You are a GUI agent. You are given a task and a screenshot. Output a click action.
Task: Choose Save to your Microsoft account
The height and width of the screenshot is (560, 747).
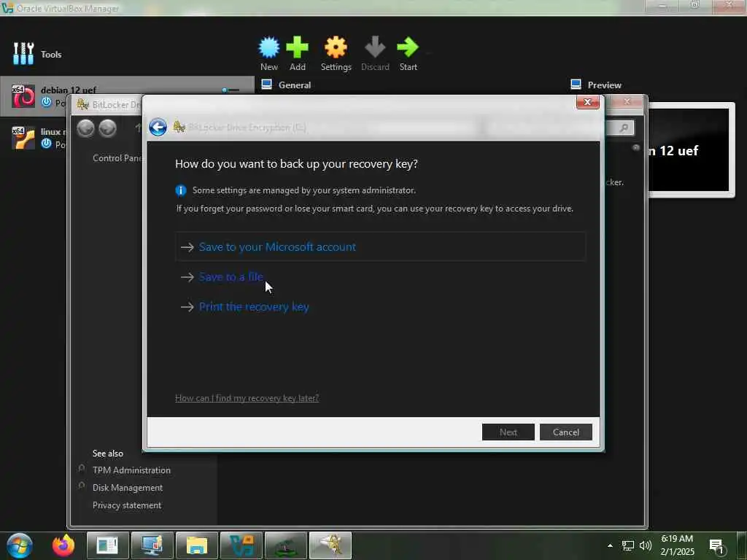pos(380,246)
